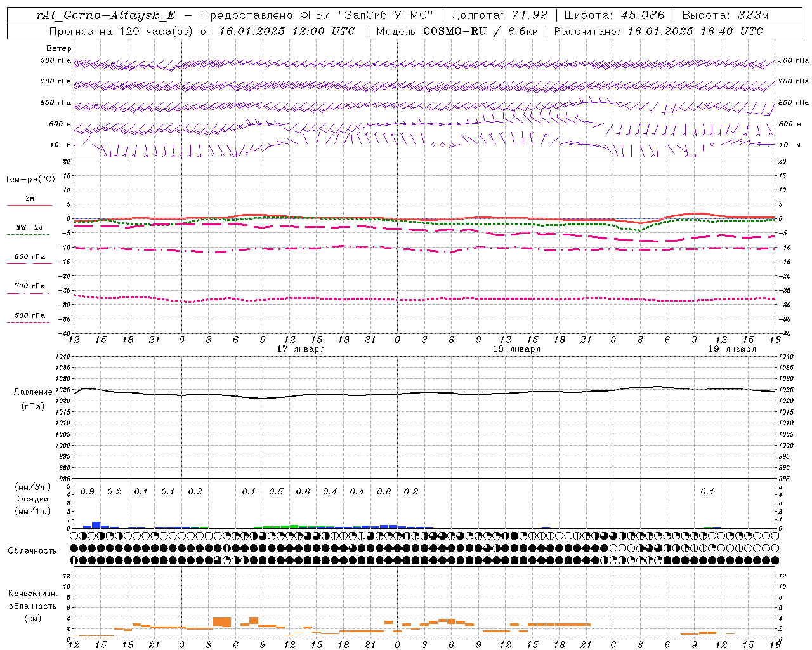This screenshot has width=812, height=650.
Task: Click the 19 января date label
Action: click(732, 349)
